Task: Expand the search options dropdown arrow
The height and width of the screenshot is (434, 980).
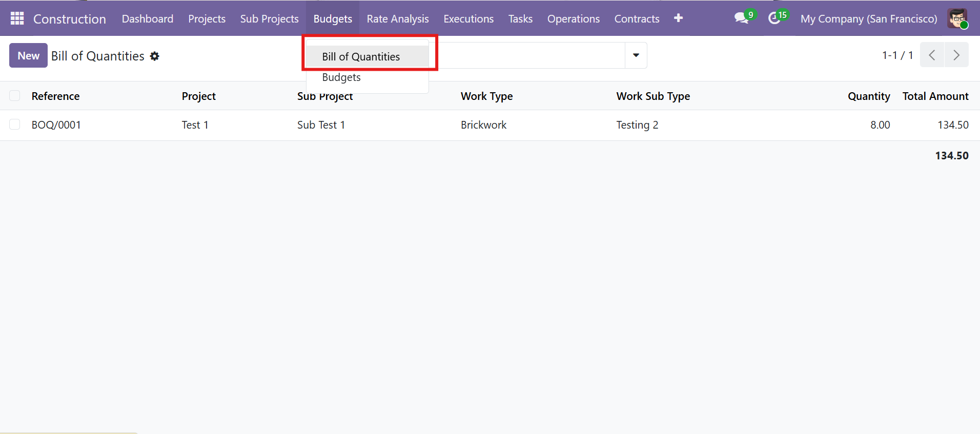Action: pos(636,55)
